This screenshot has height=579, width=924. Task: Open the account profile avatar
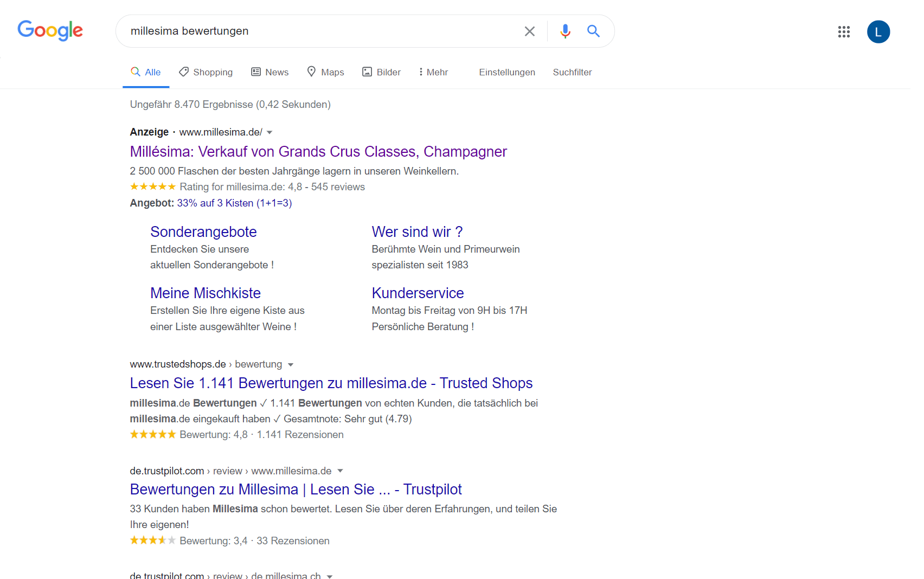[x=878, y=31]
